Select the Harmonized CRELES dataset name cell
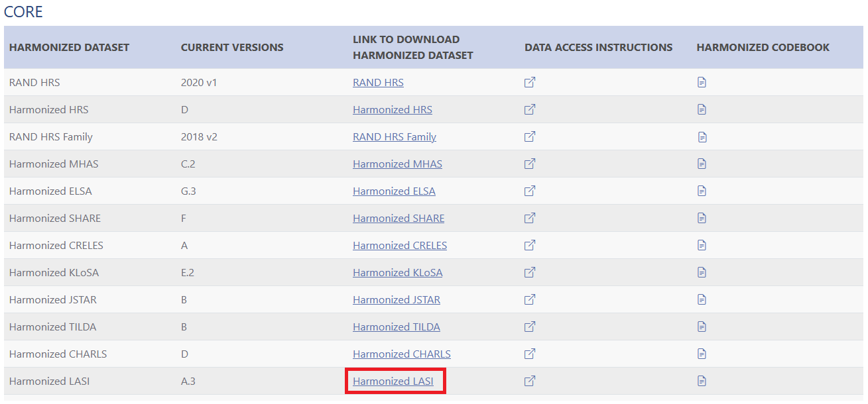The height and width of the screenshot is (404, 868). [x=56, y=246]
